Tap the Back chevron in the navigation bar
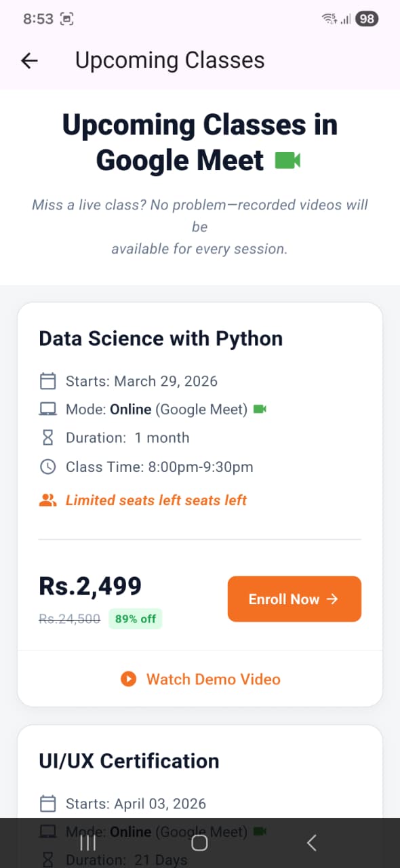Screen dimensions: 400x868 pos(311,842)
